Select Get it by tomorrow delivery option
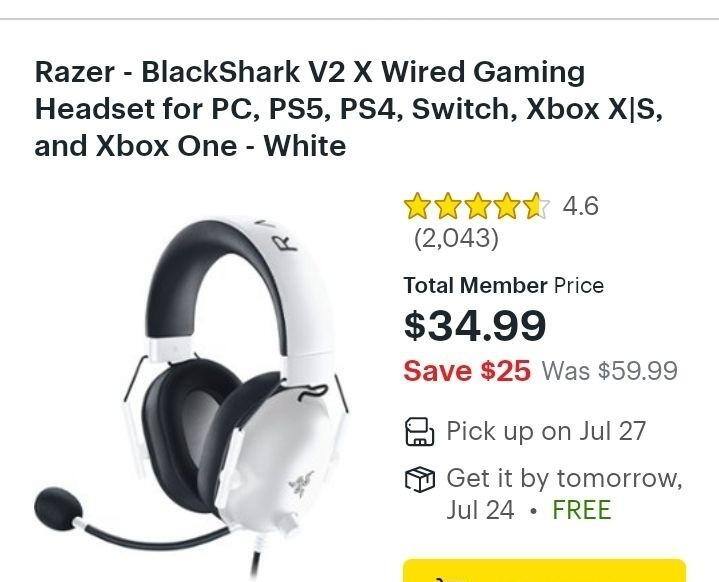Image resolution: width=719 pixels, height=582 pixels. pos(564,494)
